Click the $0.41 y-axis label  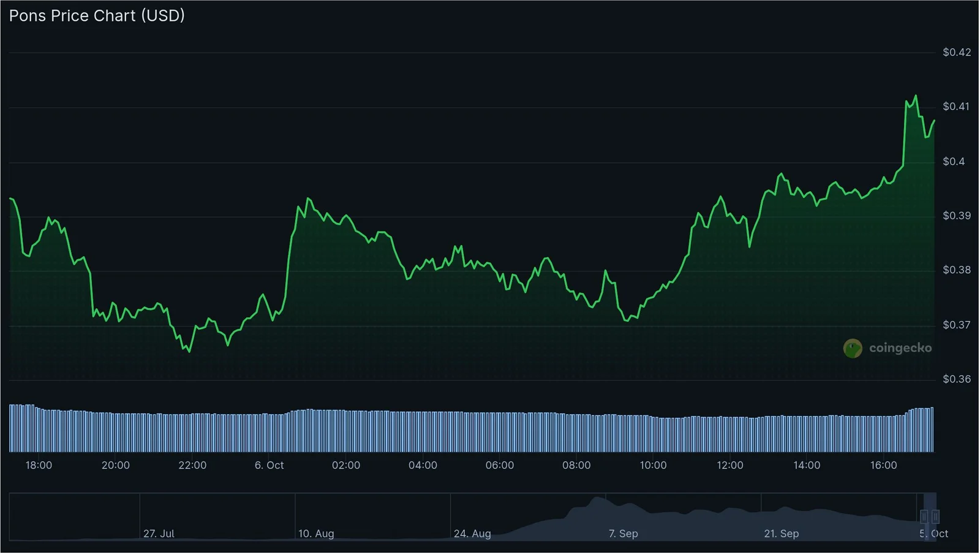(956, 107)
